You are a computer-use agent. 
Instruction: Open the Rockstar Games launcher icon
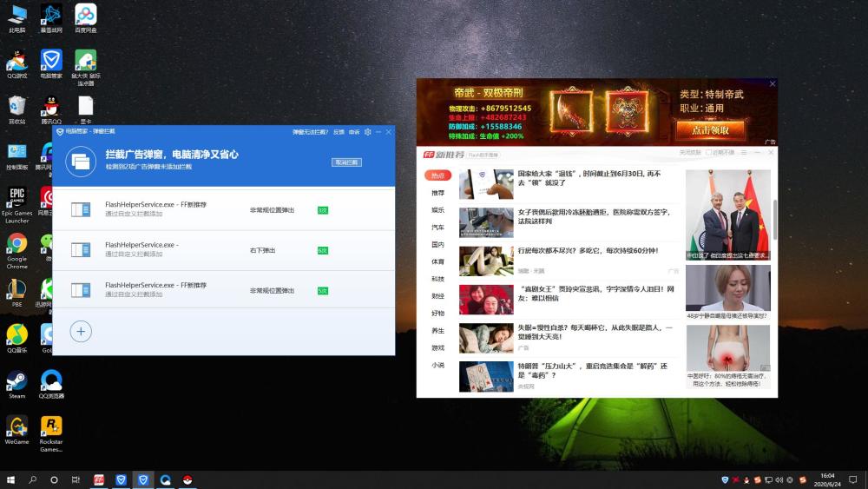point(51,433)
